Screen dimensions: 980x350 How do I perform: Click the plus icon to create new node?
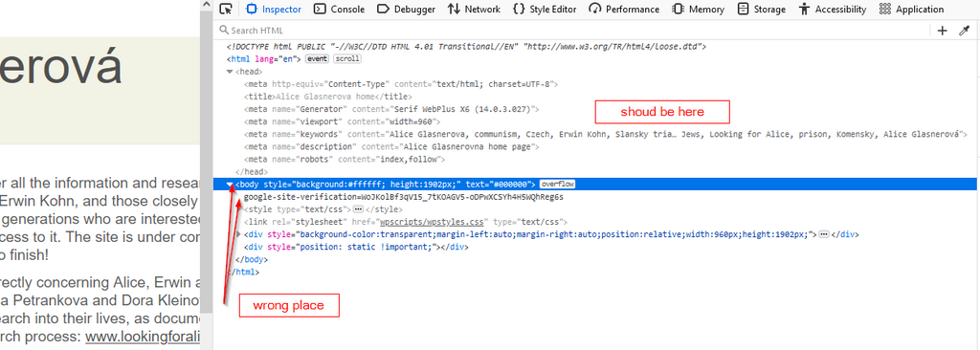coord(943,31)
